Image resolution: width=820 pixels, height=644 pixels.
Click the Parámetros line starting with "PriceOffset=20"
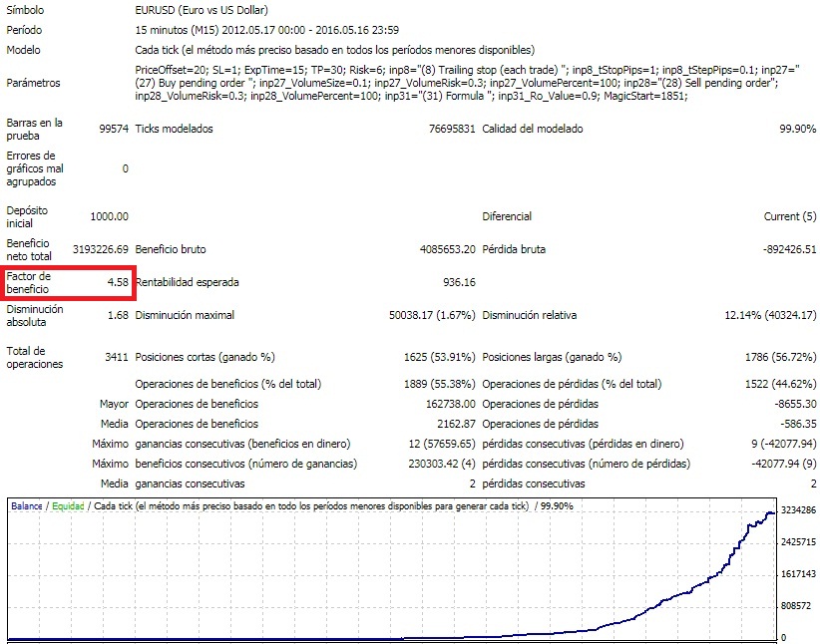click(467, 70)
